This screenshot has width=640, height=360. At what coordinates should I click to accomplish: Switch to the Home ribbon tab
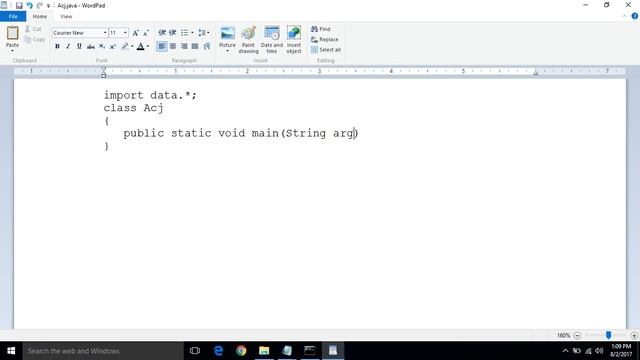click(40, 16)
